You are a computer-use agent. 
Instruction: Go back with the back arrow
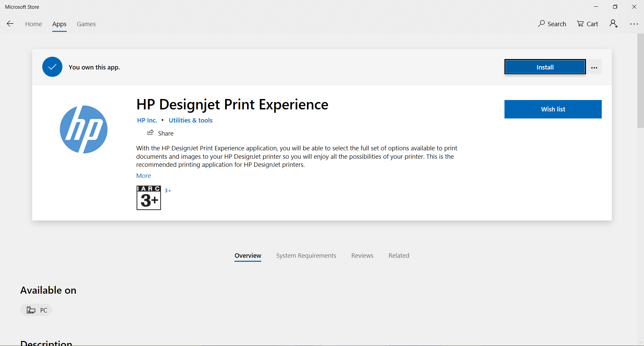10,23
